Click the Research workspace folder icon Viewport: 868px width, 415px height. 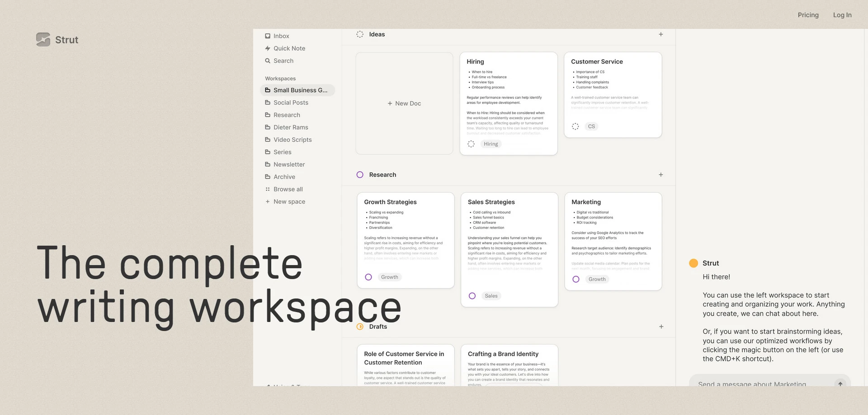click(x=268, y=115)
